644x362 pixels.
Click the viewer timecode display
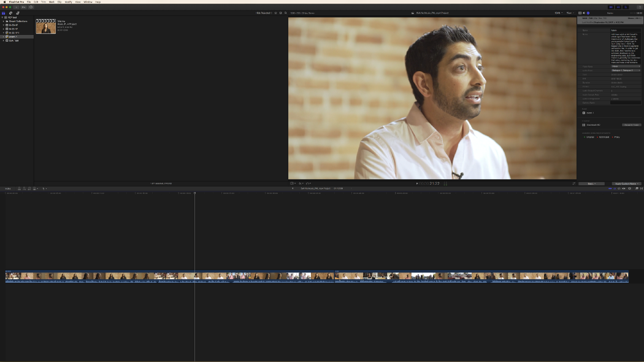pos(429,183)
